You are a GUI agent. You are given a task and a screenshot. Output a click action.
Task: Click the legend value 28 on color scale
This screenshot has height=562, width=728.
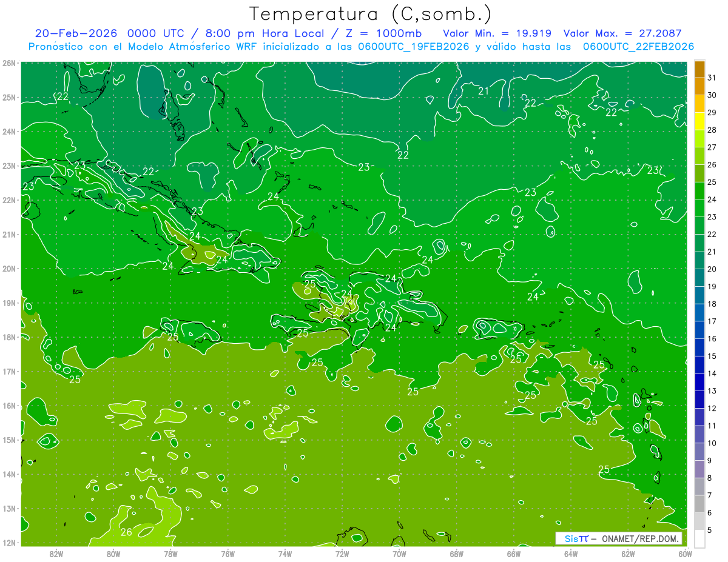(x=712, y=130)
